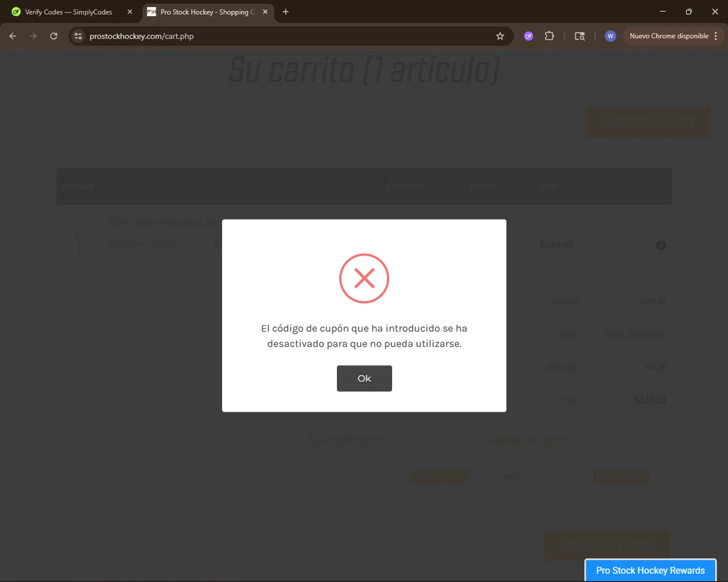Click the red X error icon in dialog

pos(364,278)
